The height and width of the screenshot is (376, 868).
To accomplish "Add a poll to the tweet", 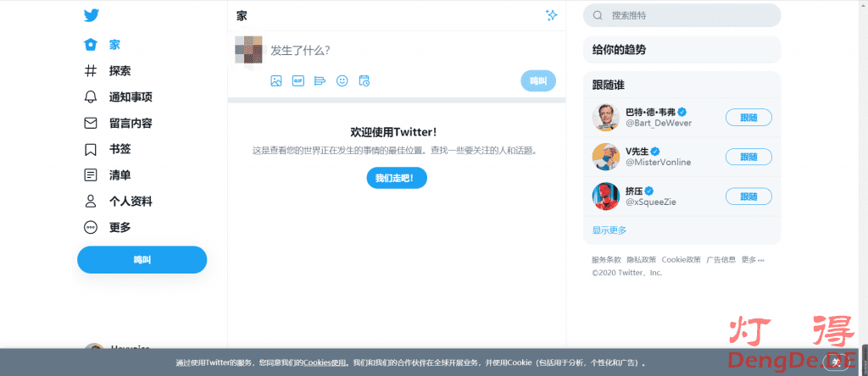I will (320, 80).
